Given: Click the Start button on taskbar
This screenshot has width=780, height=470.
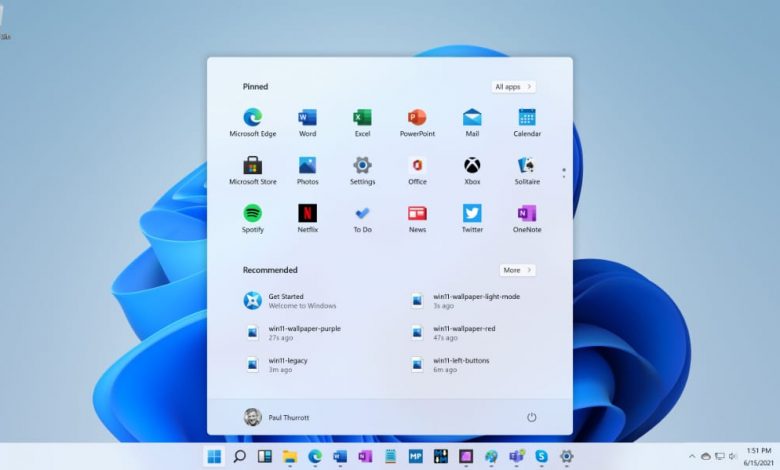Looking at the screenshot, I should click(x=214, y=456).
